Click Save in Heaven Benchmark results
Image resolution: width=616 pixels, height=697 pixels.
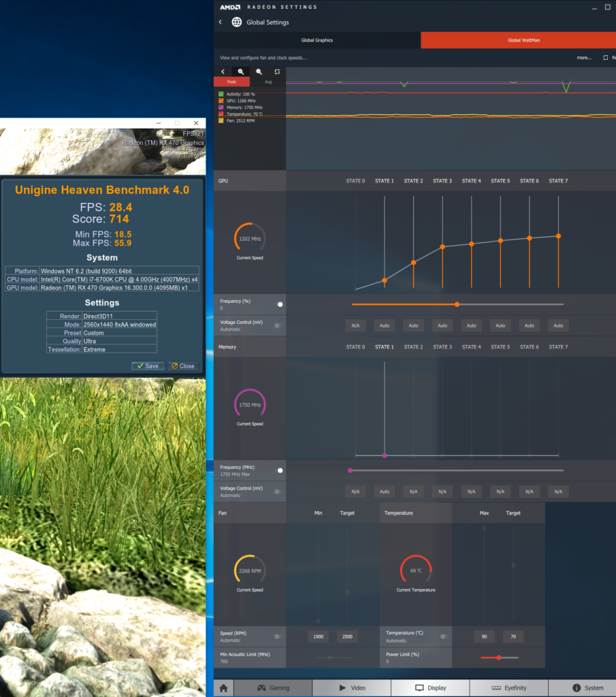[148, 366]
